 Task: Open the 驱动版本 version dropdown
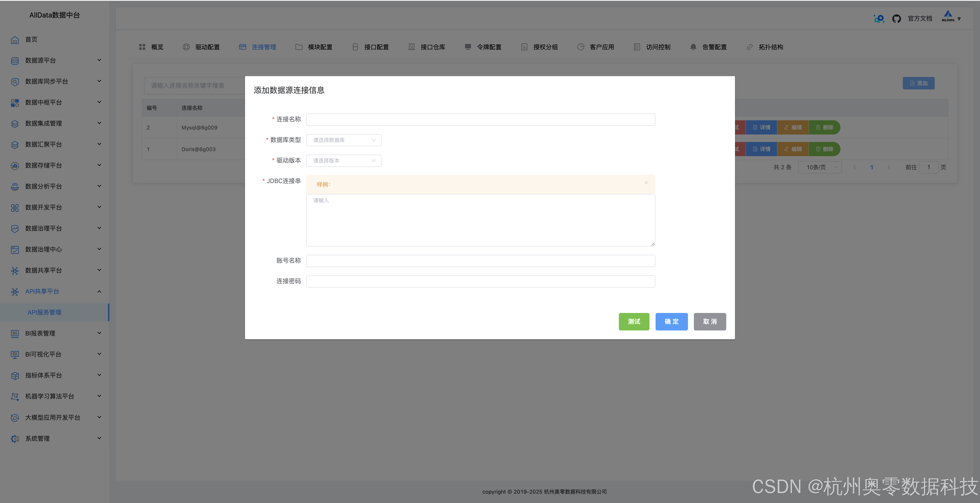pyautogui.click(x=343, y=161)
